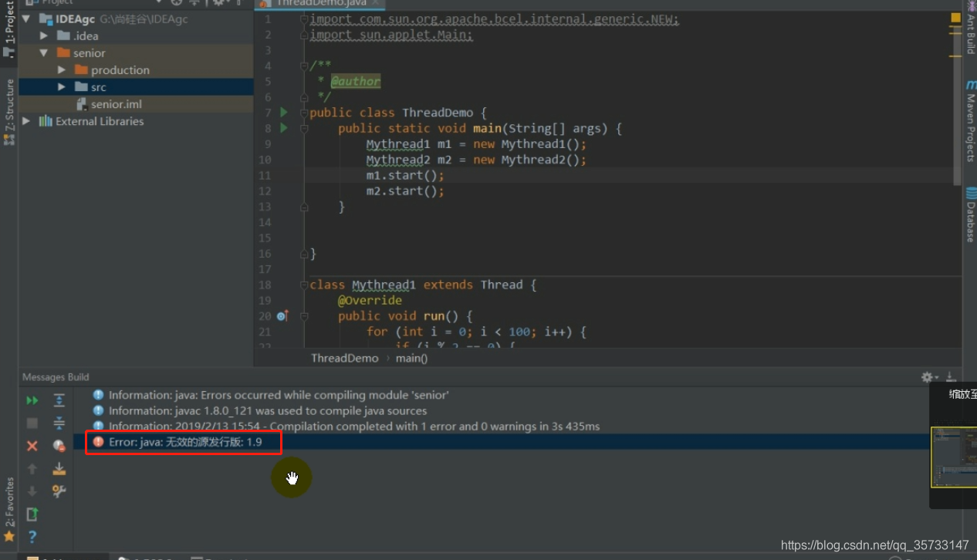Close the Messages panel with red X
977x560 pixels.
(32, 446)
